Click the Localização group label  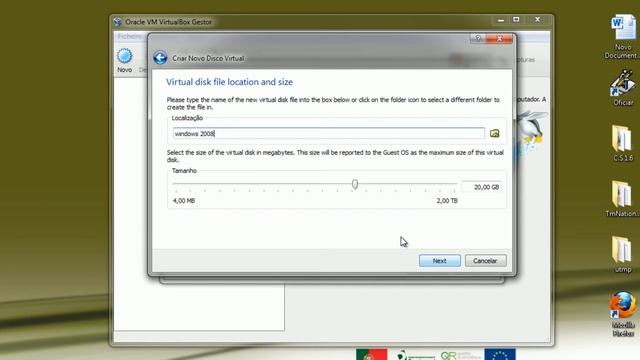coord(187,118)
